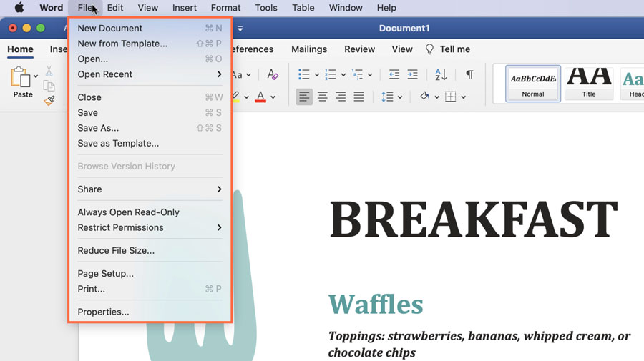Screen dimensions: 644x361
Task: Expand the line spacing dropdown arrow
Action: (400, 97)
